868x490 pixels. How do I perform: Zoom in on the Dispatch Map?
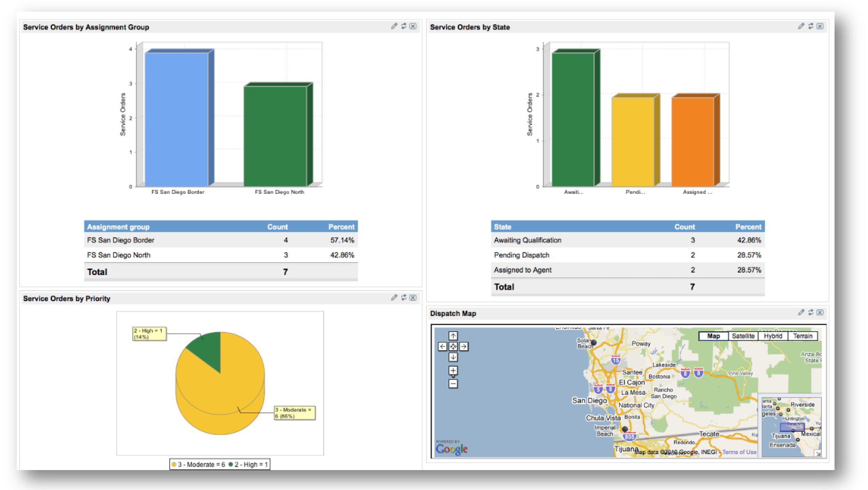tap(453, 370)
